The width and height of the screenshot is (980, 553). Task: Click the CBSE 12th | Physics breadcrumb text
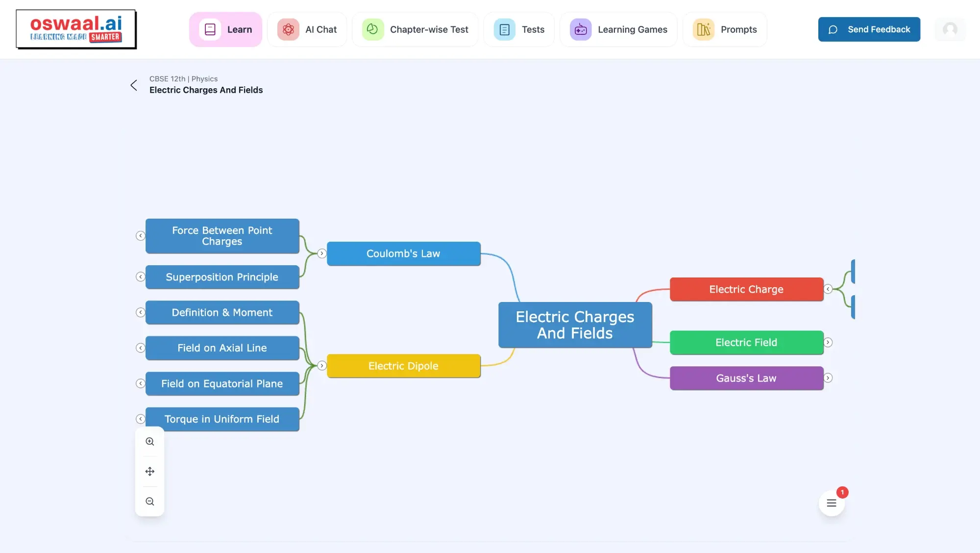click(183, 79)
